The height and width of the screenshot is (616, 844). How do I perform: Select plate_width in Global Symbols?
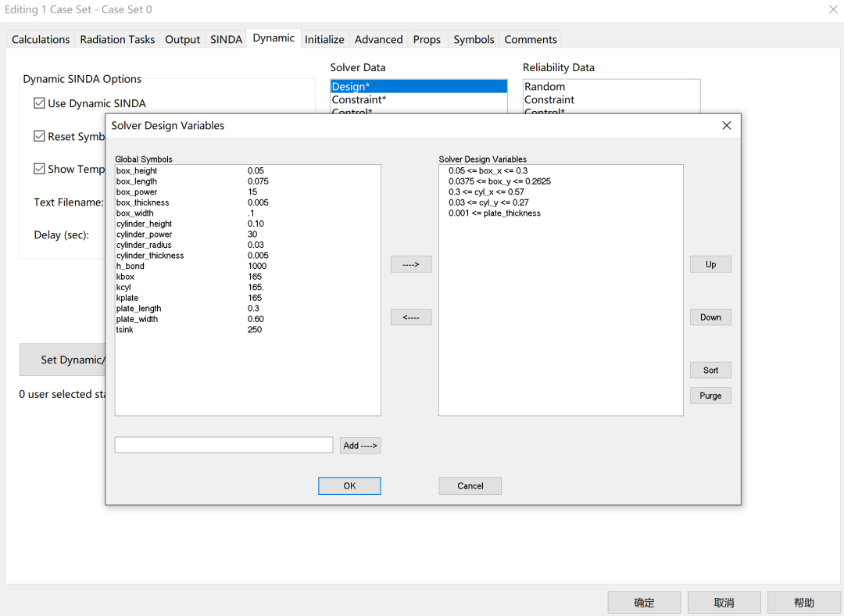coord(248,319)
